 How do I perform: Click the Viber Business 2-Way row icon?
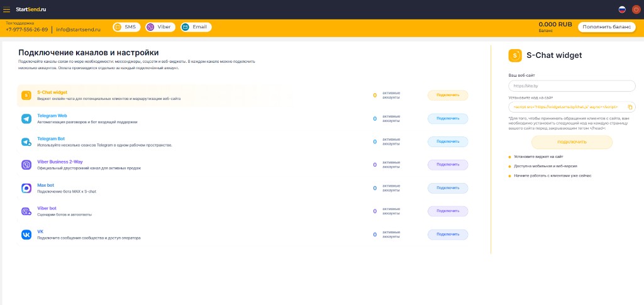pyautogui.click(x=26, y=165)
